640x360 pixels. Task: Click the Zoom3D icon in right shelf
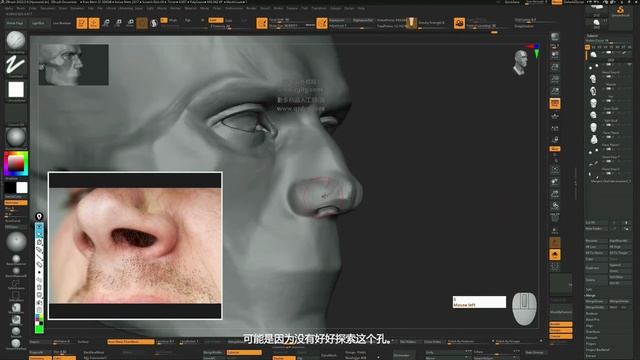point(555,194)
